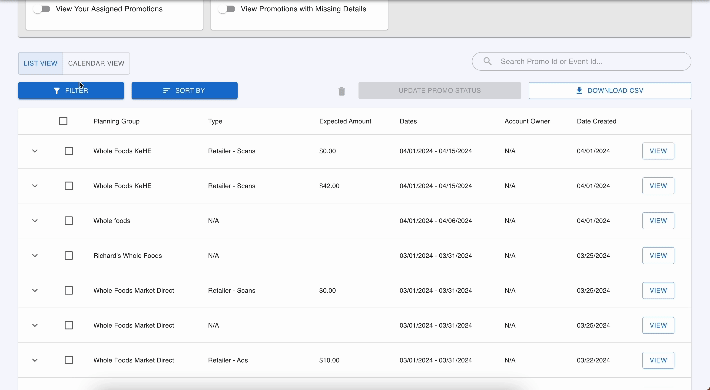Check the Whole Foods KeHE $42.00 row checkbox
Viewport: 710px width, 390px height.
[x=69, y=186]
